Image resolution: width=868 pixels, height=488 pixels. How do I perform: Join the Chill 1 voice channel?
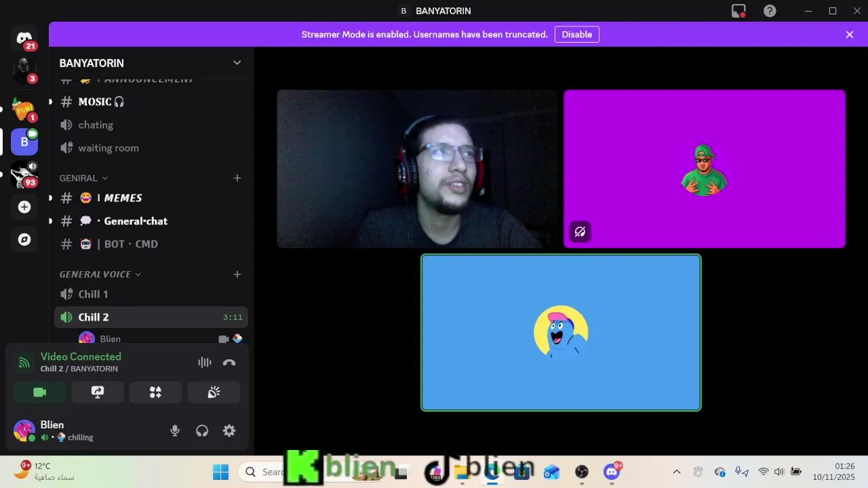[151, 294]
